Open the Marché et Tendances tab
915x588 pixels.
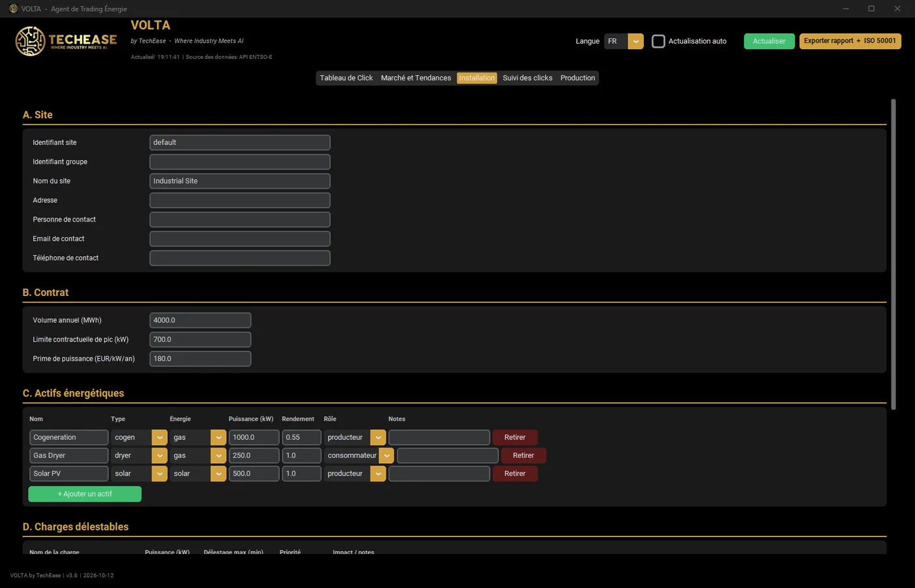416,78
